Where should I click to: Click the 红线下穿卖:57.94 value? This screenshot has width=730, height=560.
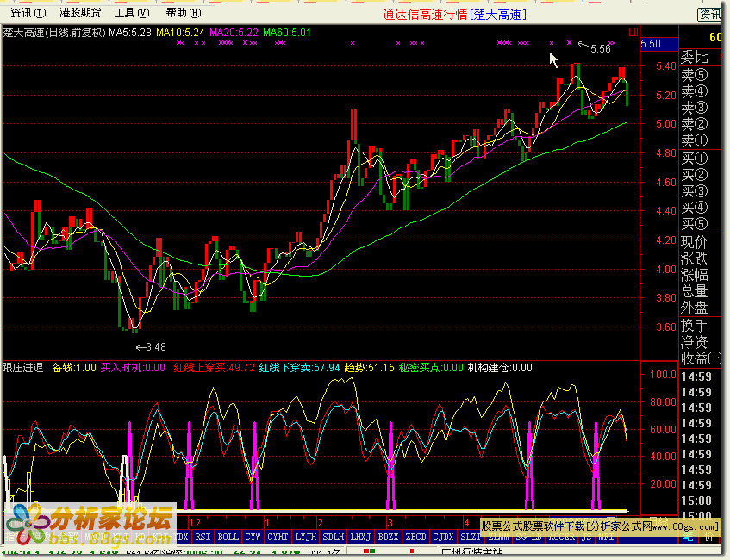tap(300, 368)
